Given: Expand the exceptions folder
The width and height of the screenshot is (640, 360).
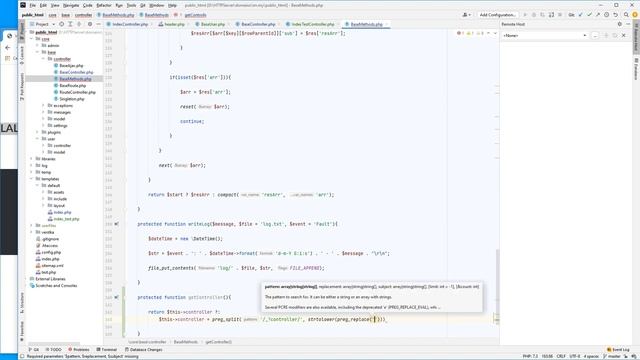Looking at the screenshot, I should tap(43, 105).
